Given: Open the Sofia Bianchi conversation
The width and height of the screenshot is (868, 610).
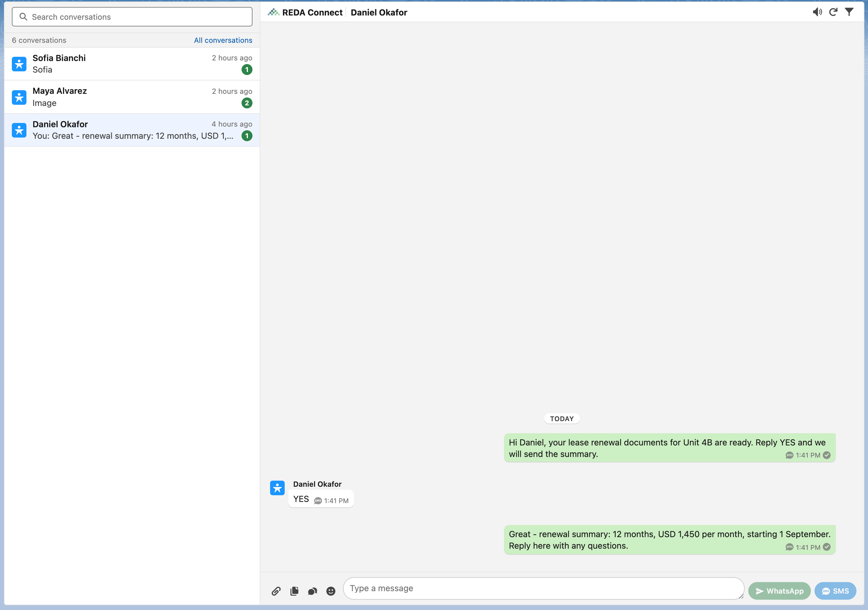Looking at the screenshot, I should 132,64.
